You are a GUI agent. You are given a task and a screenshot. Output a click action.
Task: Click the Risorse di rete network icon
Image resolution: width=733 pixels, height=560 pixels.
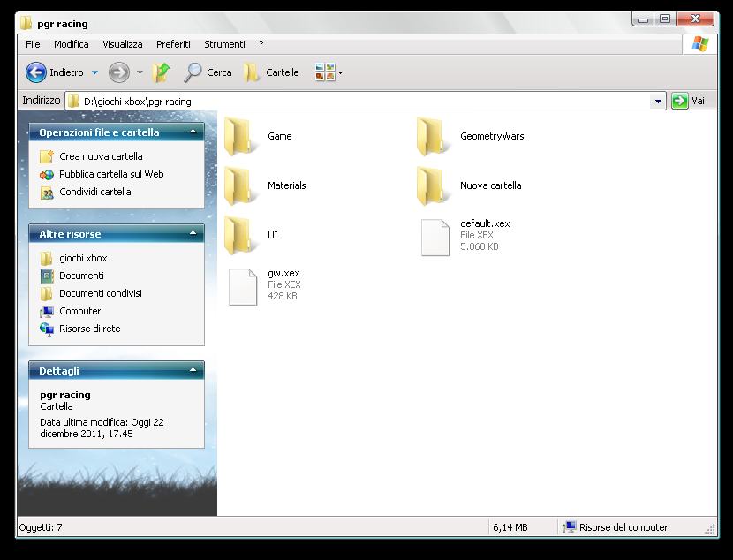click(47, 329)
